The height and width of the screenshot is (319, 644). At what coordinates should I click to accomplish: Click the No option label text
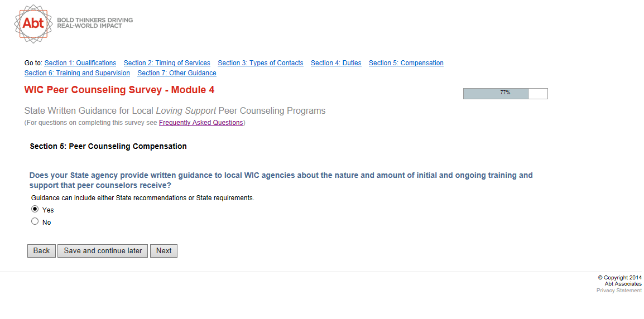click(x=46, y=223)
